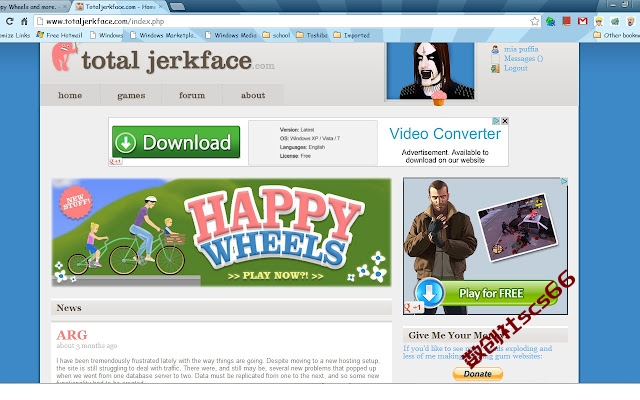The height and width of the screenshot is (400, 640).
Task: Click the Google +1 badge on GTA ad
Action: 413,307
